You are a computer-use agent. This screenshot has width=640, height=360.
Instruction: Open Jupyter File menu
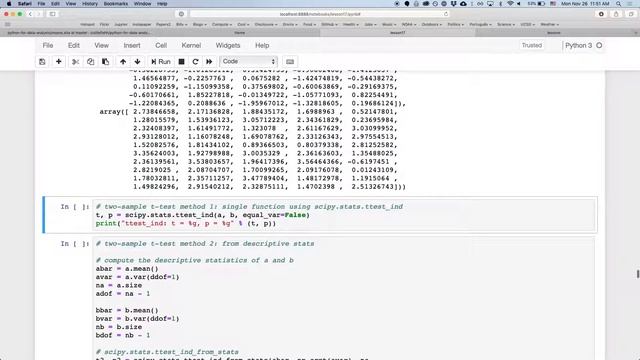coord(48,45)
